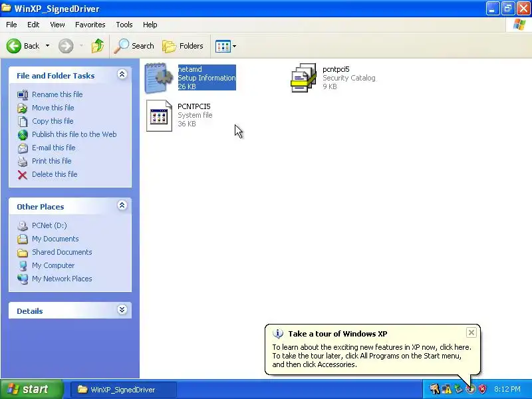
Task: Open the Favorites menu
Action: pos(90,25)
